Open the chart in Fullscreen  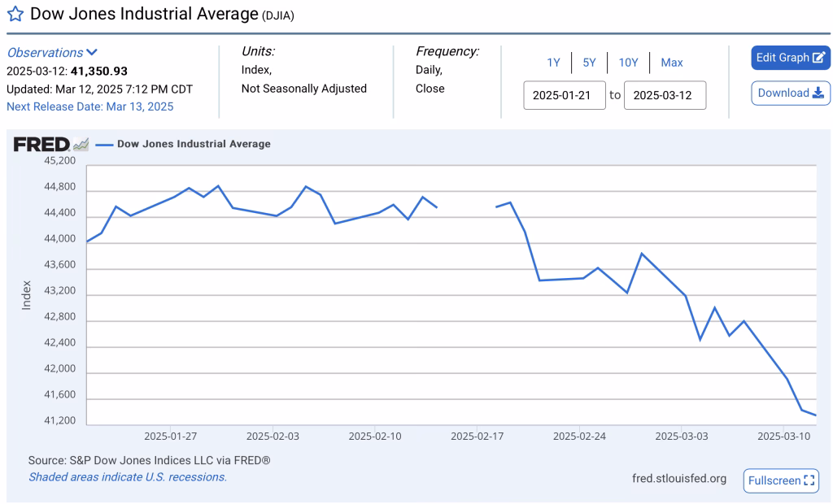pos(781,480)
